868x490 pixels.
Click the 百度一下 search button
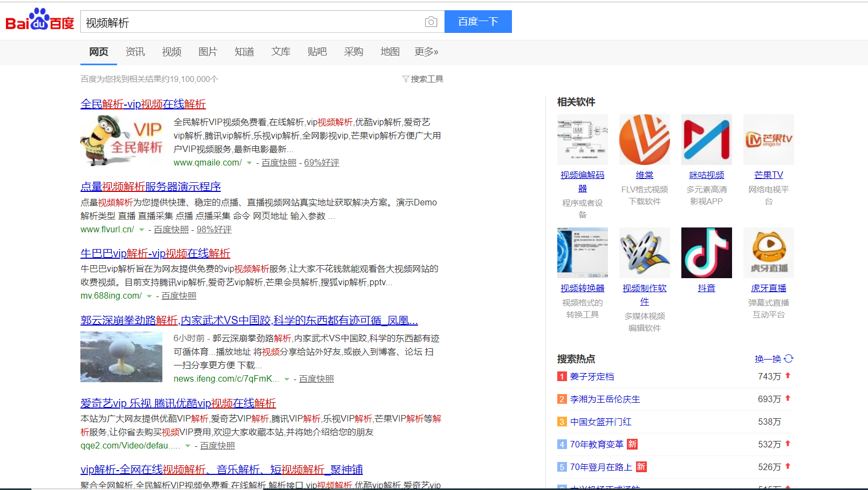point(478,22)
